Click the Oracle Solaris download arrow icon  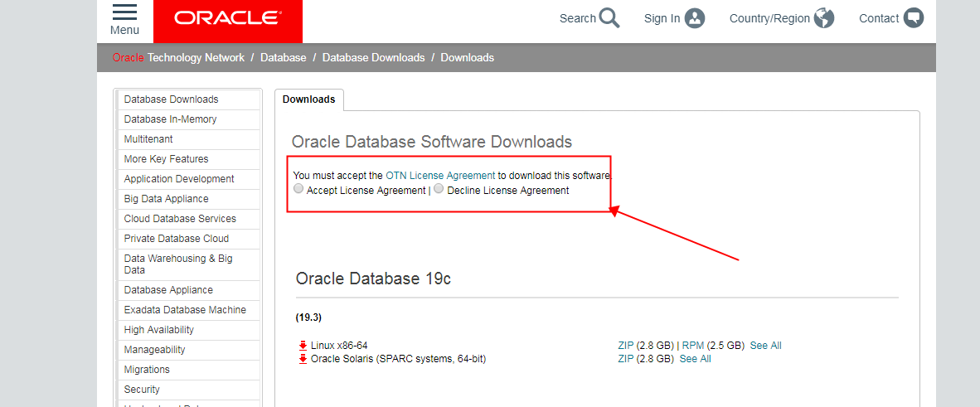(x=303, y=359)
